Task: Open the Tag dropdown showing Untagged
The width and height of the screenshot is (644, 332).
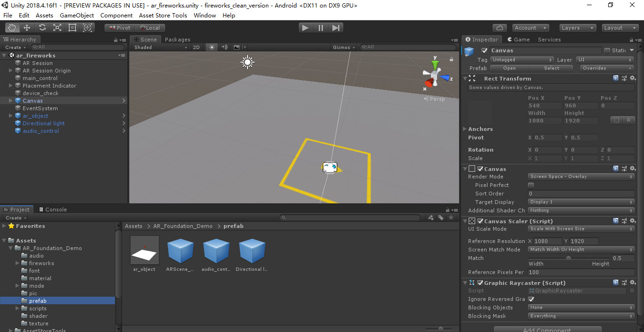Action: click(522, 60)
